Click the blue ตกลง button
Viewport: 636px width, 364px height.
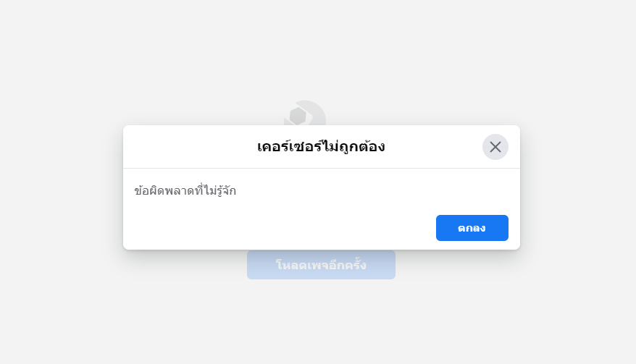pos(472,228)
